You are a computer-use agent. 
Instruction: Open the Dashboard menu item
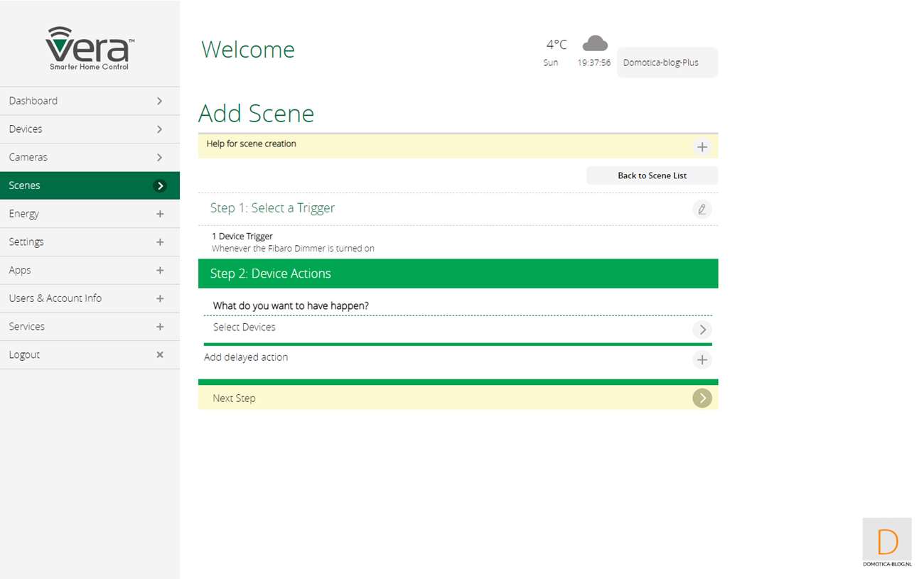(90, 101)
